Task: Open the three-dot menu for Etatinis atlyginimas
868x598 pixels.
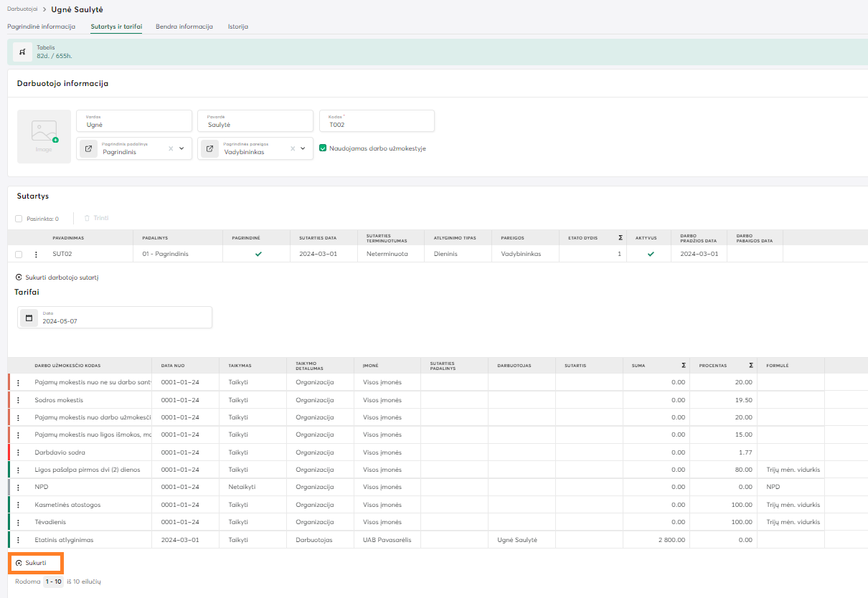Action: [x=19, y=540]
